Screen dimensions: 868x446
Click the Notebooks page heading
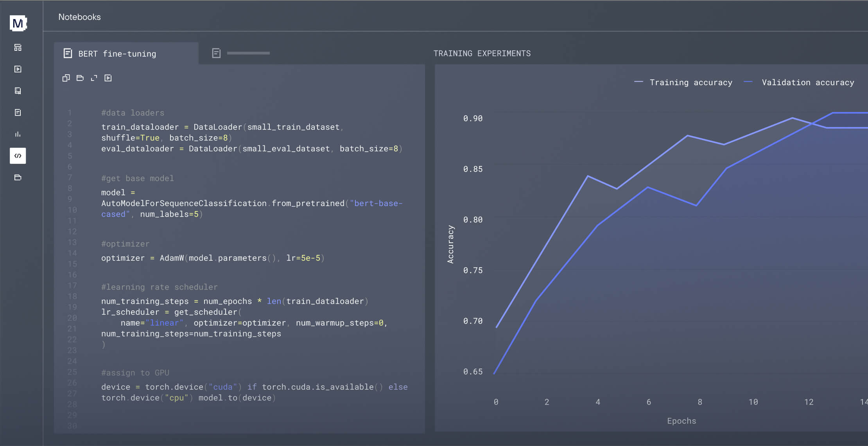[79, 17]
